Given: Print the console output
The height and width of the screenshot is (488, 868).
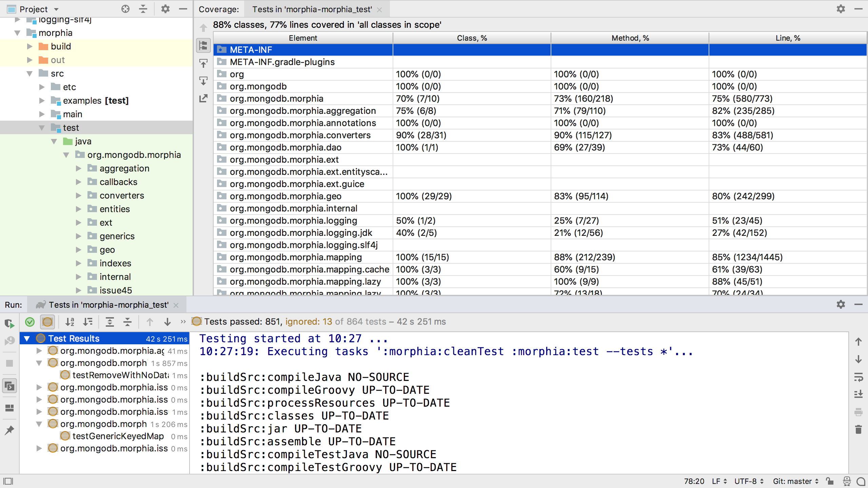Looking at the screenshot, I should pyautogui.click(x=859, y=412).
